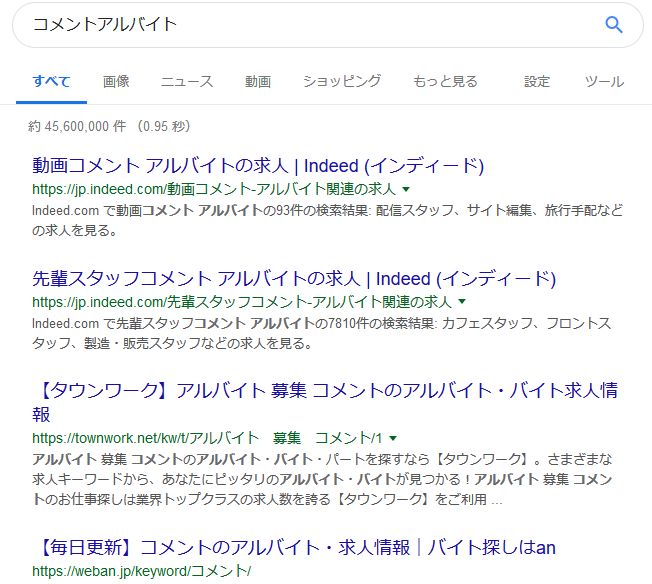Expand the arrow beside the 動画コメント Indeed URL
This screenshot has width=652, height=584.
pos(406,189)
